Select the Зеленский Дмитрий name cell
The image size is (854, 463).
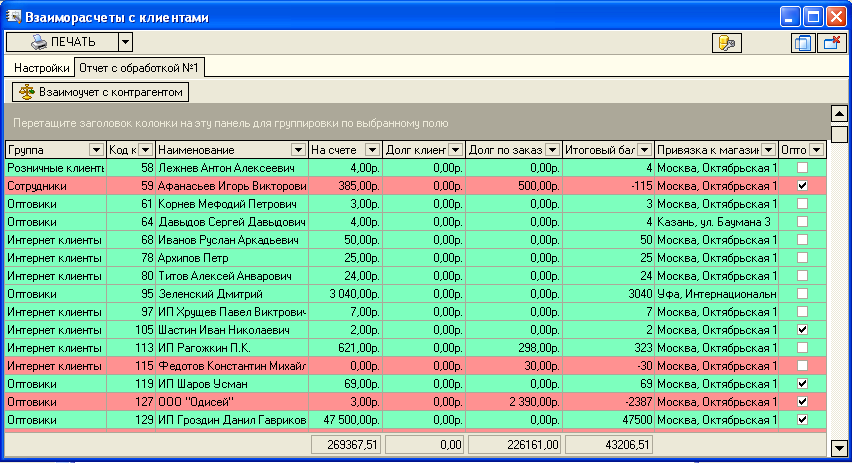pos(232,294)
